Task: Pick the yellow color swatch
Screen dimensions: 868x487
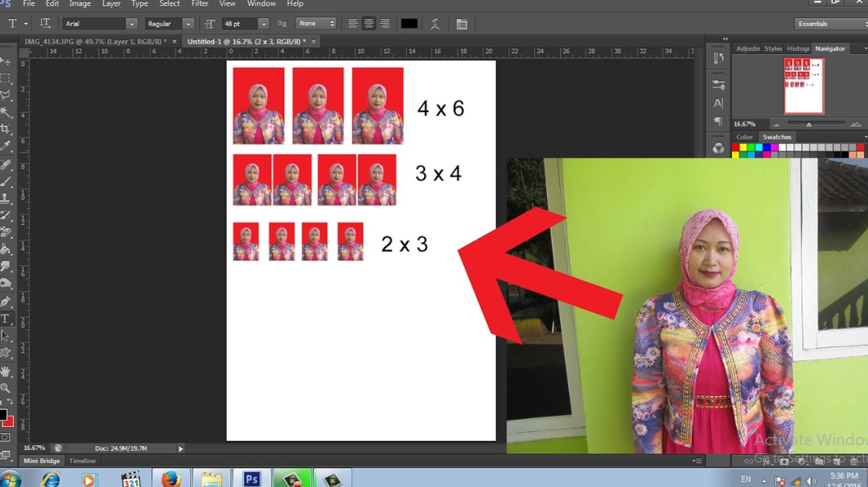Action: point(744,147)
